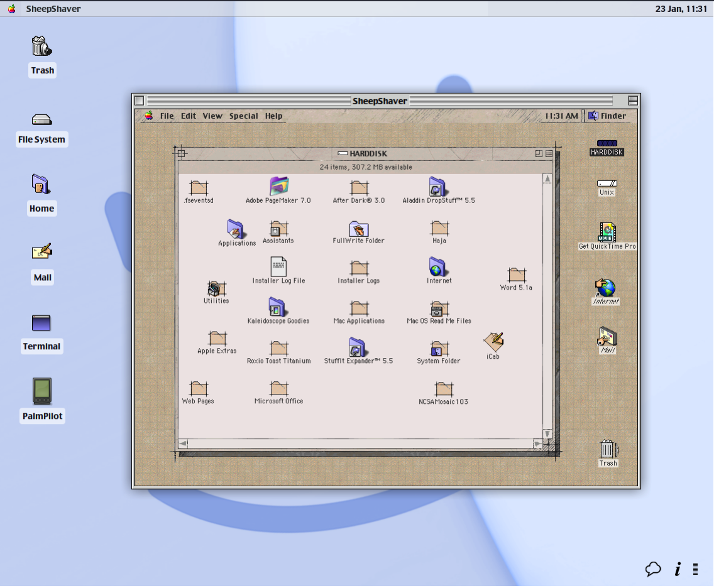Screen dimensions: 714x588
Task: Open the Haja folder
Action: pyautogui.click(x=439, y=228)
